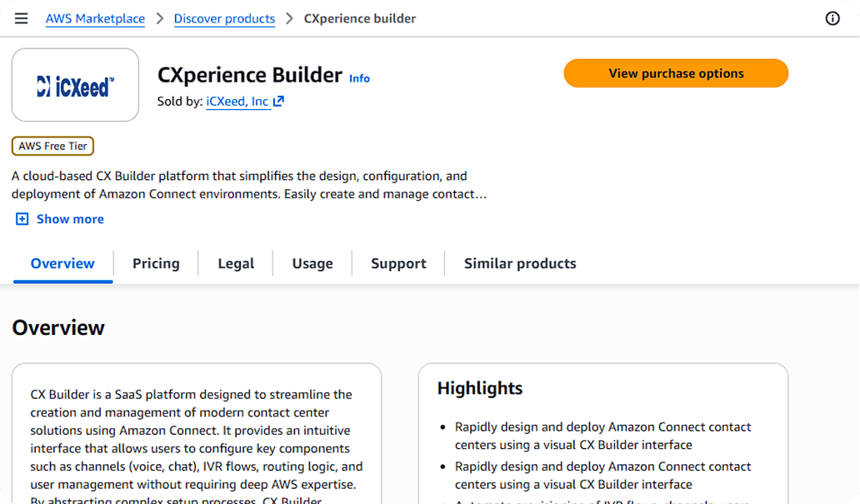Screen dimensions: 860x504
Task: Select the Usage tab
Action: click(x=312, y=264)
